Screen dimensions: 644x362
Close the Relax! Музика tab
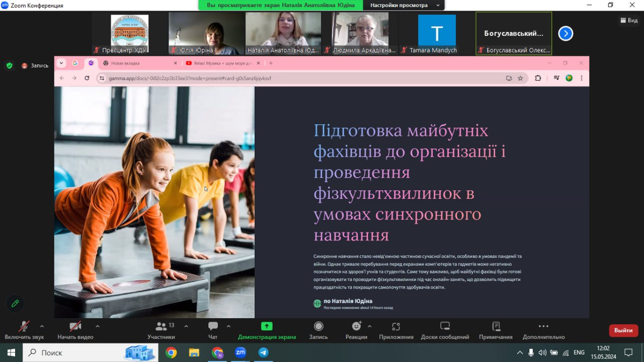[x=259, y=63]
